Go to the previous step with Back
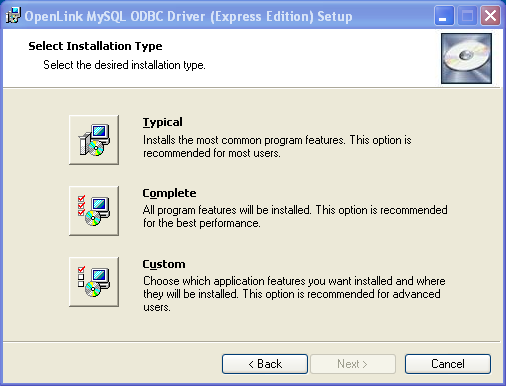This screenshot has height=386, width=506. point(265,364)
